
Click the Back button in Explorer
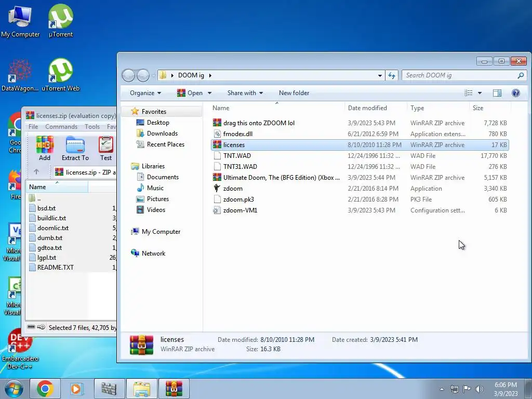(x=128, y=75)
